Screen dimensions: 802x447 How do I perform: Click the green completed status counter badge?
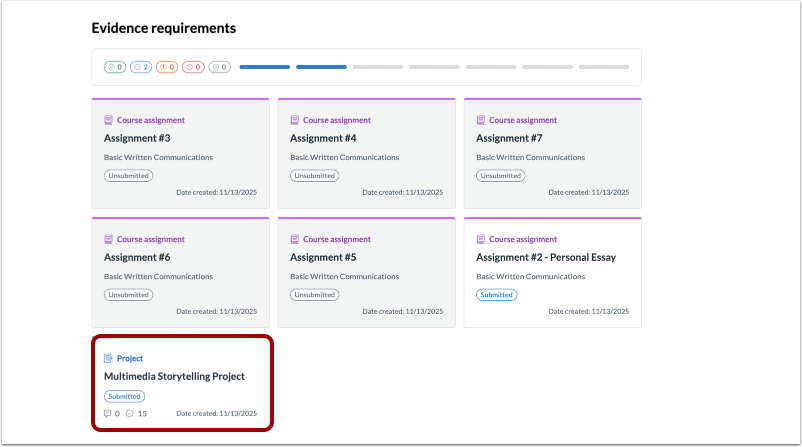(115, 67)
